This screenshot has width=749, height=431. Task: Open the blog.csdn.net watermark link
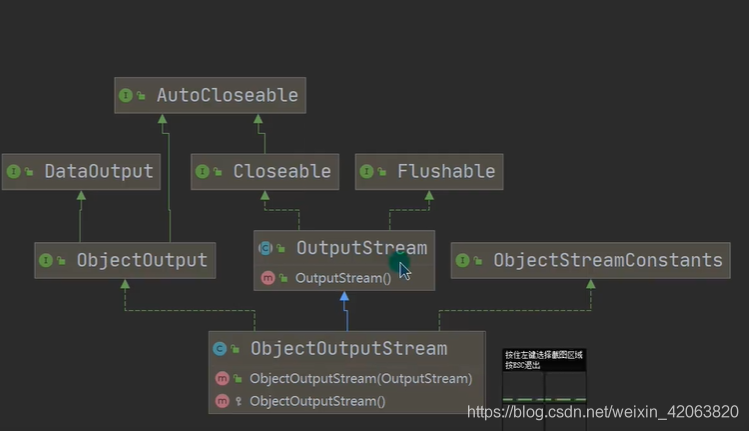[x=603, y=411]
